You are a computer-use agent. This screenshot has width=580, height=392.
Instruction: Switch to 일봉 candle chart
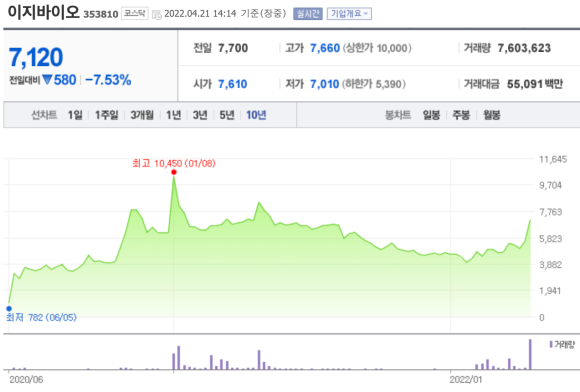431,115
